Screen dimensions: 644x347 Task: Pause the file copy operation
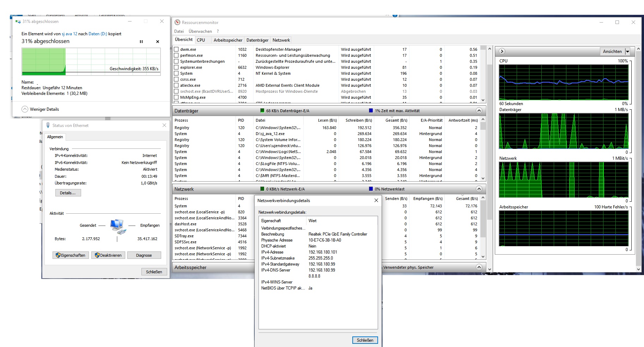[141, 42]
